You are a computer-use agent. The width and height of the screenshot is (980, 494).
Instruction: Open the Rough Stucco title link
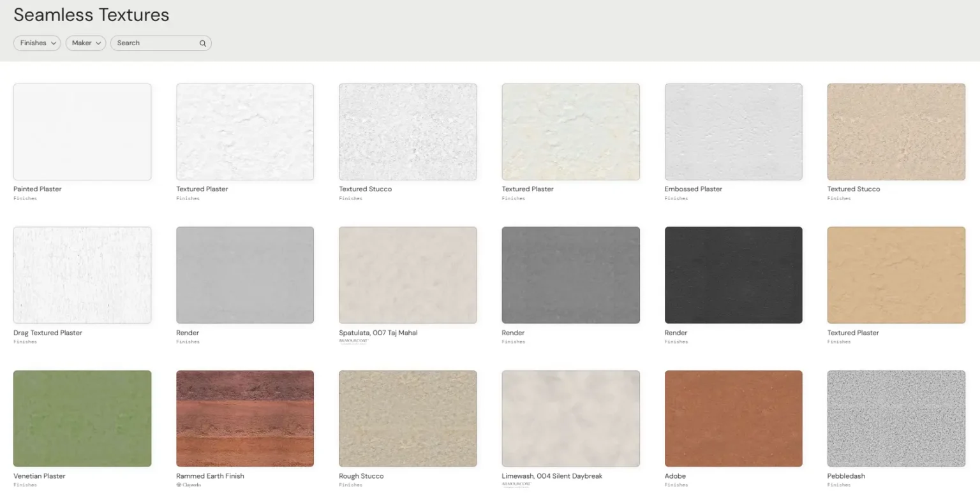coord(361,476)
